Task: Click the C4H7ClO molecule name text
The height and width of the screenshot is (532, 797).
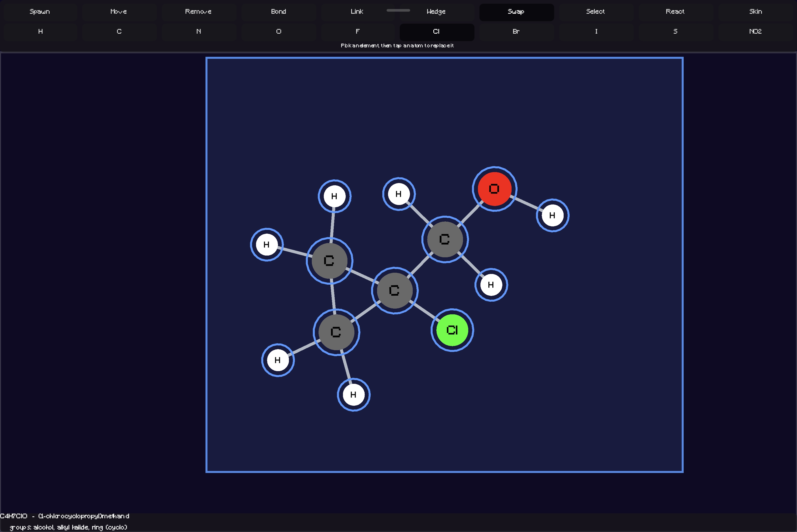Action: point(65,516)
